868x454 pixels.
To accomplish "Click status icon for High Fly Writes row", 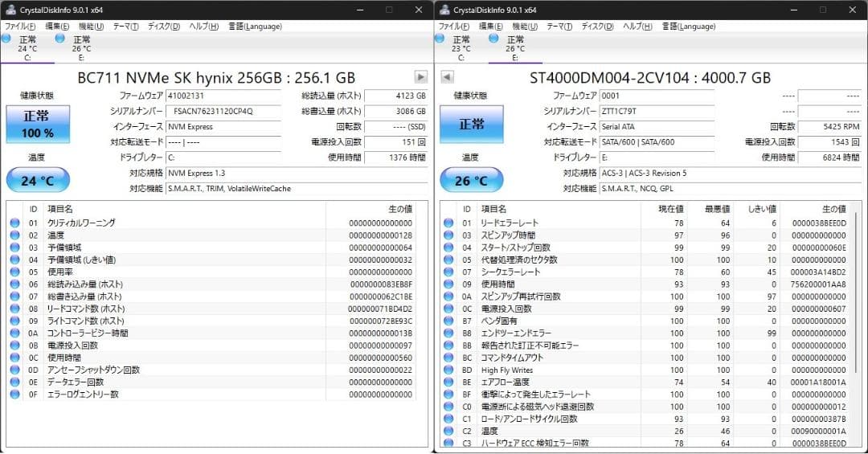I will 448,370.
